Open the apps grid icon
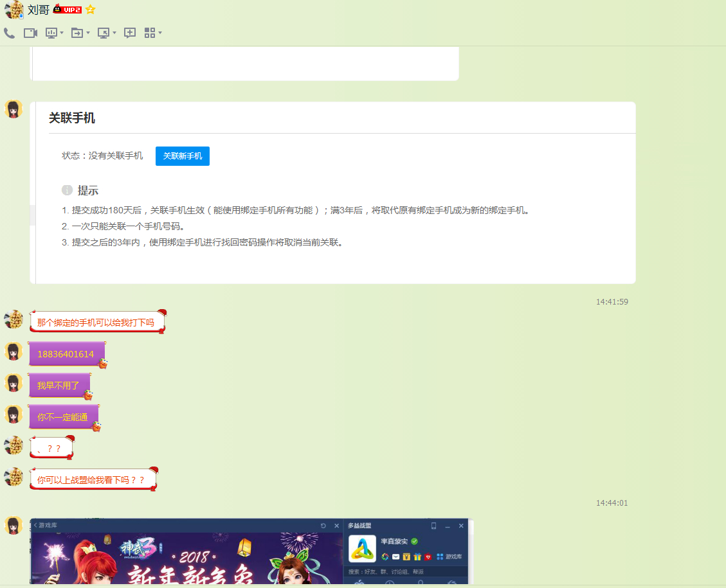The width and height of the screenshot is (726, 588). [x=150, y=33]
